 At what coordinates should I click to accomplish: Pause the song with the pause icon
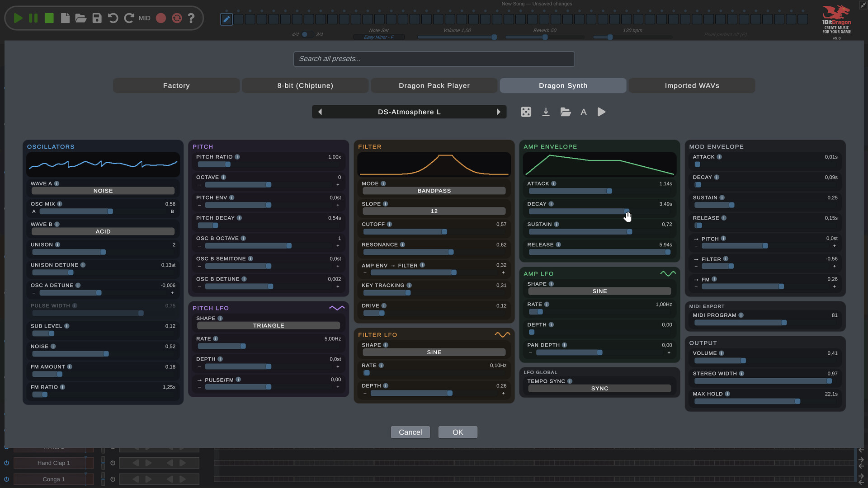point(33,18)
